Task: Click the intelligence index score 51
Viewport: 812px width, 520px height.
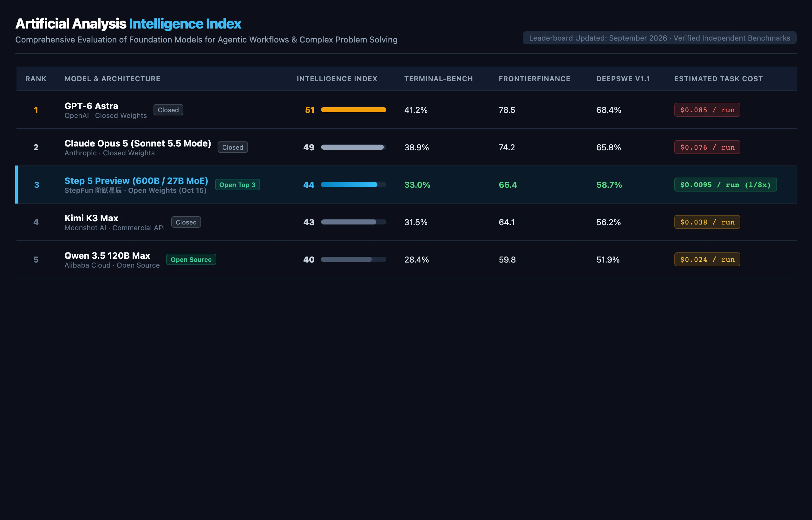Action: click(309, 110)
